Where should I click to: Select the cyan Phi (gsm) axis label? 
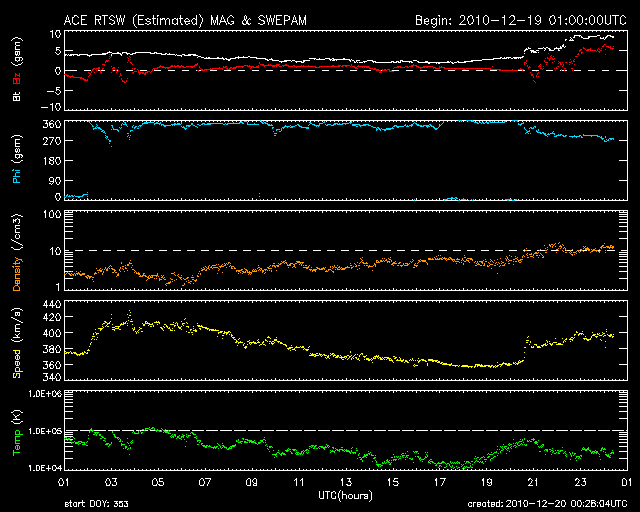[17, 159]
